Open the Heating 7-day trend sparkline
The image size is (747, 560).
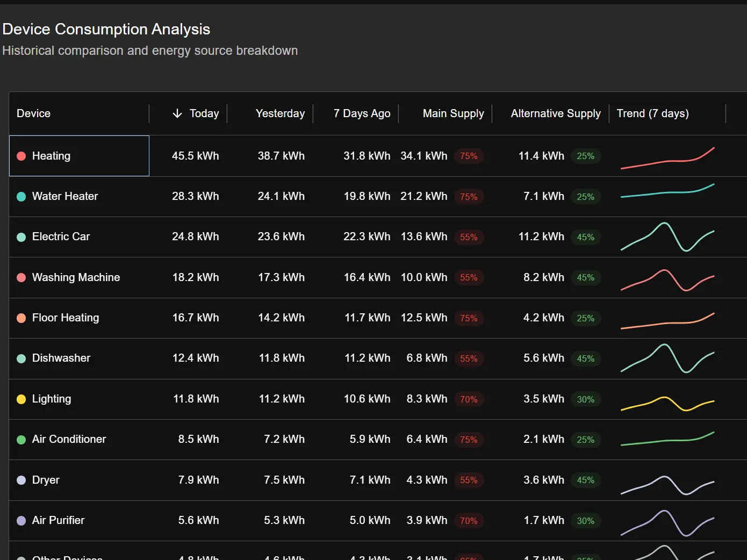[x=667, y=157]
